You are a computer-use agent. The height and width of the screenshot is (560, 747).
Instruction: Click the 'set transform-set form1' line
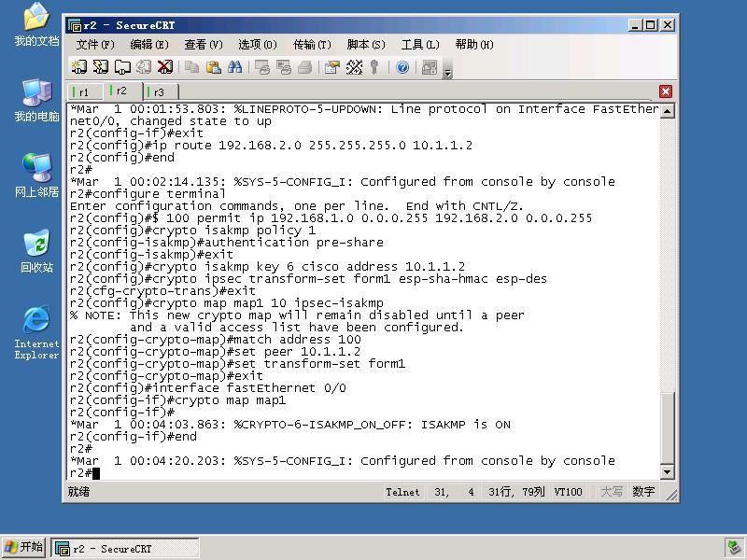click(x=238, y=364)
